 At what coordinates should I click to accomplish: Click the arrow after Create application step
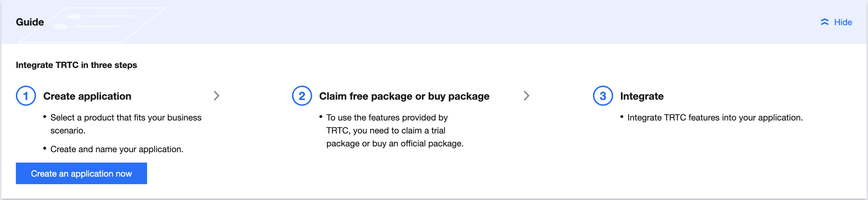[x=217, y=96]
